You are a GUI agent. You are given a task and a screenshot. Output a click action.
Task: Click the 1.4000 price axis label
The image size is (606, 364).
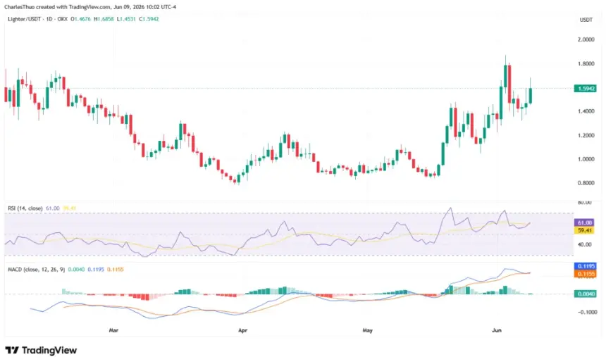tap(586, 111)
